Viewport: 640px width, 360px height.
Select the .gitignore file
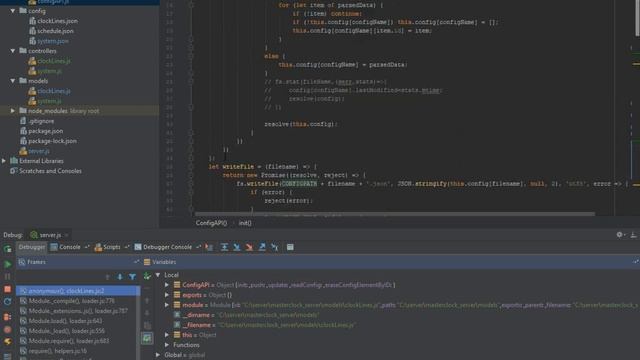tap(37, 121)
